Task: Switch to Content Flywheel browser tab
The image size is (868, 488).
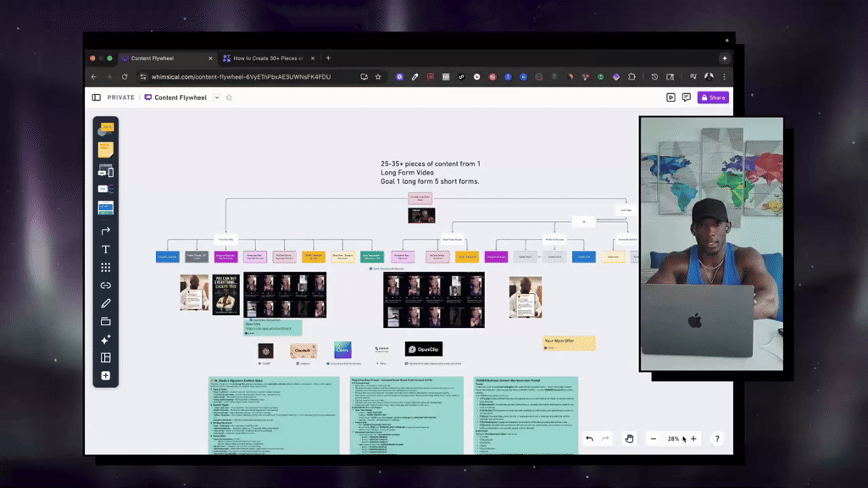Action: point(166,58)
